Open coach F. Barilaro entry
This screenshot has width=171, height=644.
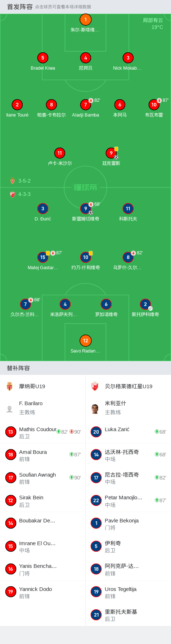click(x=42, y=408)
